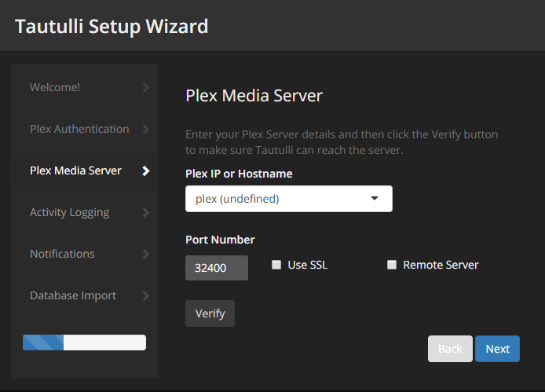
Task: Click the chevron icon beside Database Import
Action: point(145,295)
